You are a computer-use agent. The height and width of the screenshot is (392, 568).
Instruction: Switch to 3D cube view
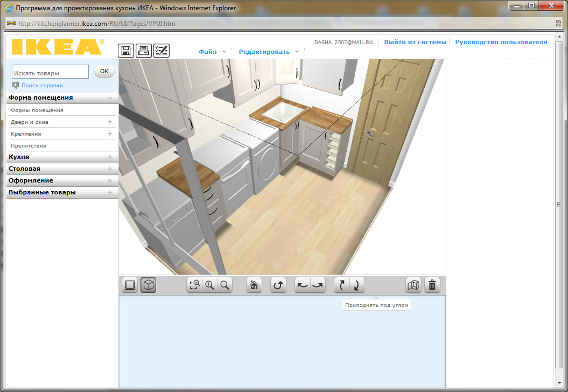pyautogui.click(x=148, y=285)
